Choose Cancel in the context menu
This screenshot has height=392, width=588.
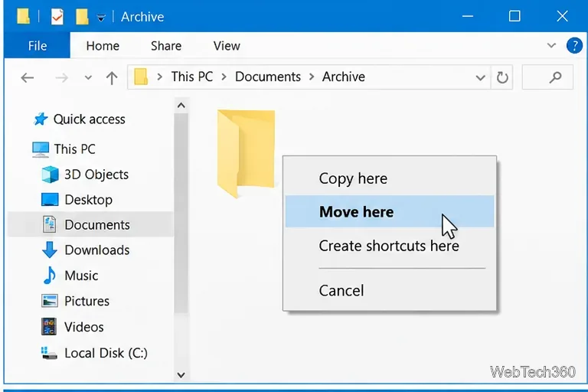(390, 290)
